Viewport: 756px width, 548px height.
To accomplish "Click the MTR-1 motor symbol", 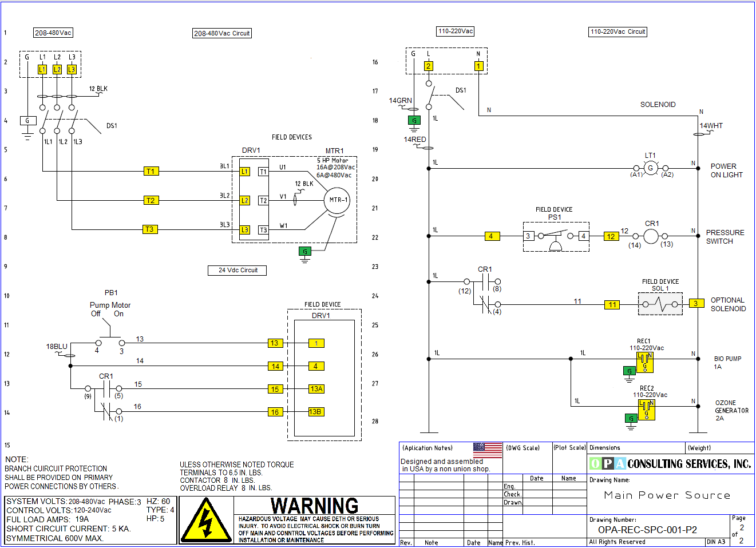I will (x=337, y=200).
